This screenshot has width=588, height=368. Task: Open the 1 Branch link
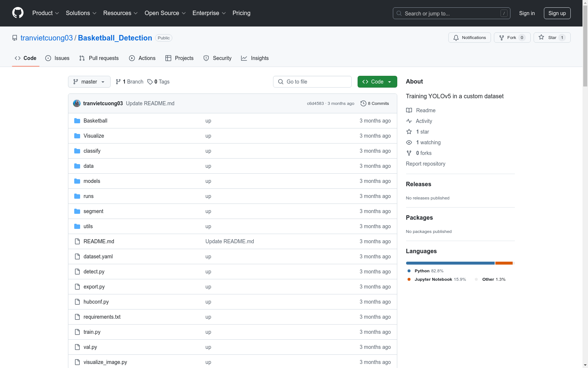(129, 82)
